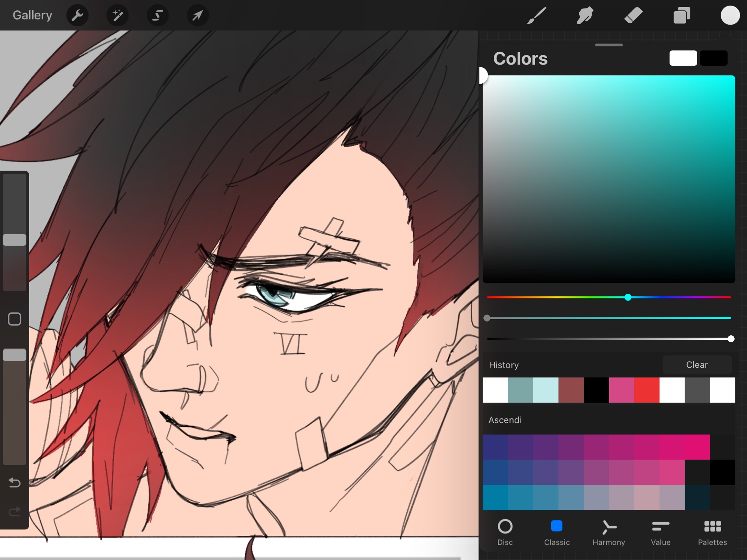Open the Adjustments magic wand menu
747x560 pixels.
pos(117,15)
